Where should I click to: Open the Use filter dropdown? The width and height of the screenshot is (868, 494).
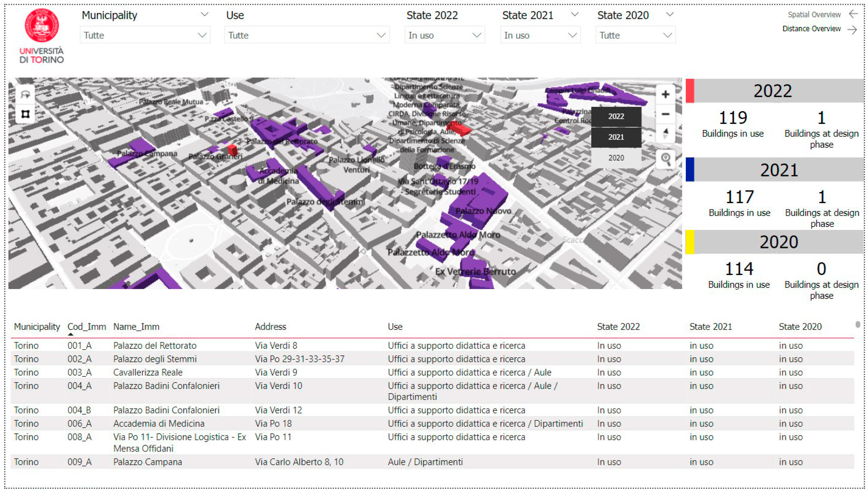pos(307,35)
